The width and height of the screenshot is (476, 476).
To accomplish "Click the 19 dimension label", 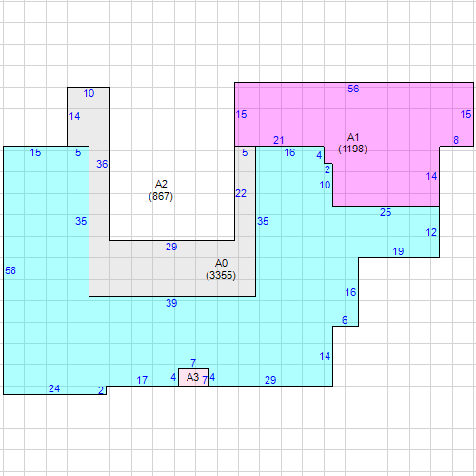I will click(x=398, y=251).
